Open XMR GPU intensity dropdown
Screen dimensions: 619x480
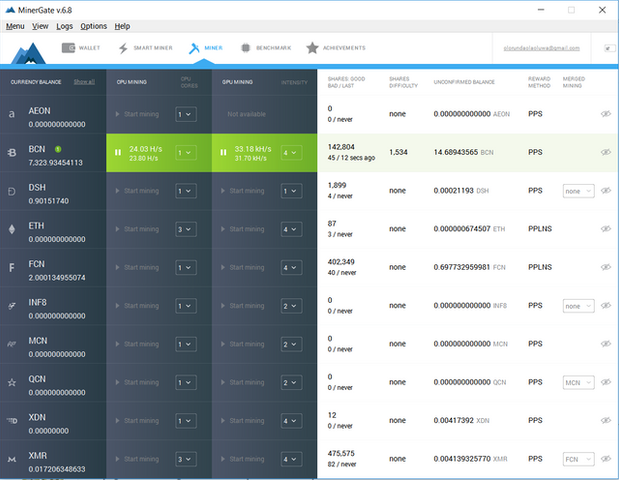291,459
